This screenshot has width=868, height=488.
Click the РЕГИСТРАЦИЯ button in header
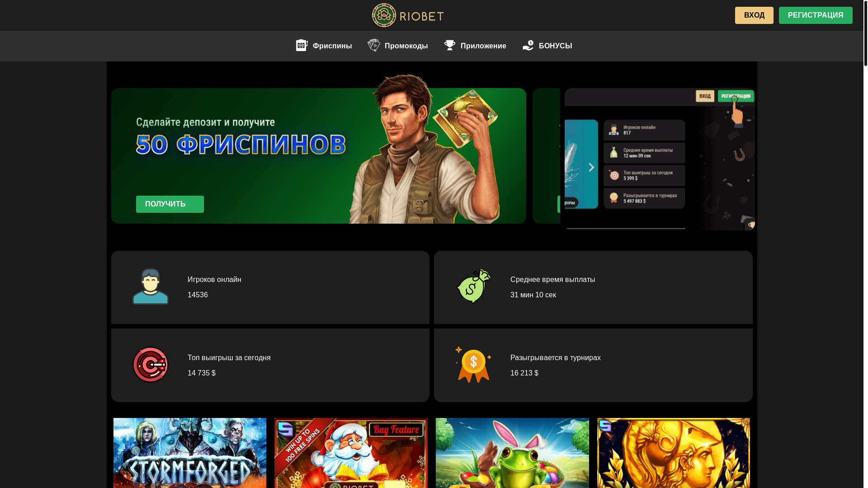tap(816, 15)
